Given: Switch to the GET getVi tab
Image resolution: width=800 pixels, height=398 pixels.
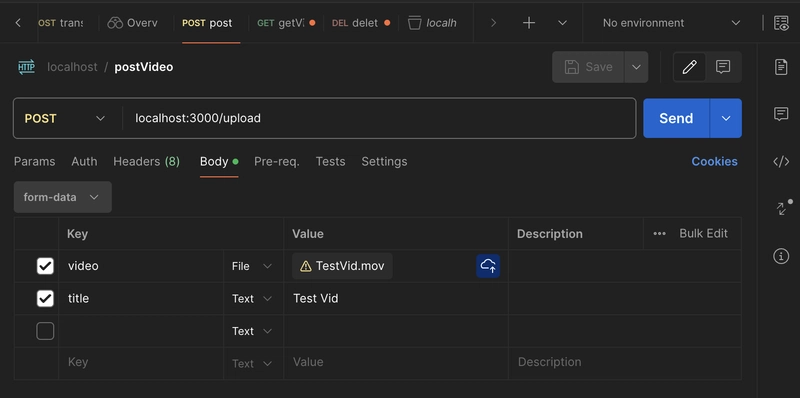Looking at the screenshot, I should click(286, 23).
